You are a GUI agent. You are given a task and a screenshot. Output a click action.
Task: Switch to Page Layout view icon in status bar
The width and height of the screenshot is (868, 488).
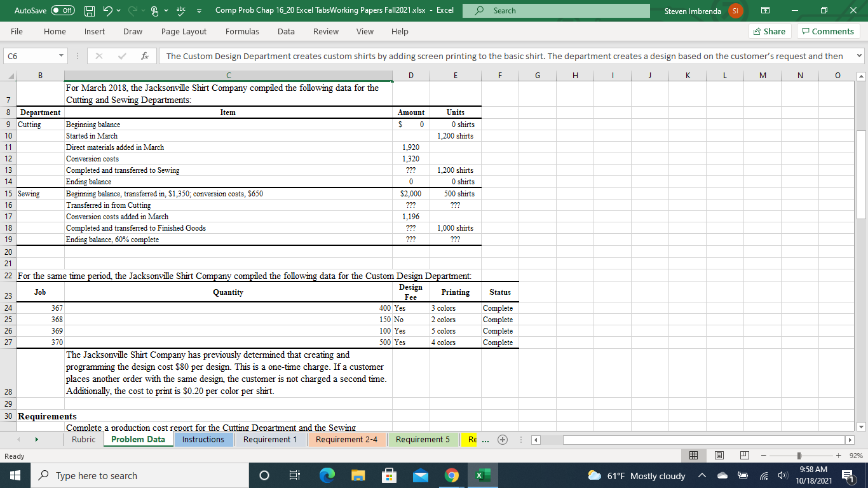pos(719,455)
